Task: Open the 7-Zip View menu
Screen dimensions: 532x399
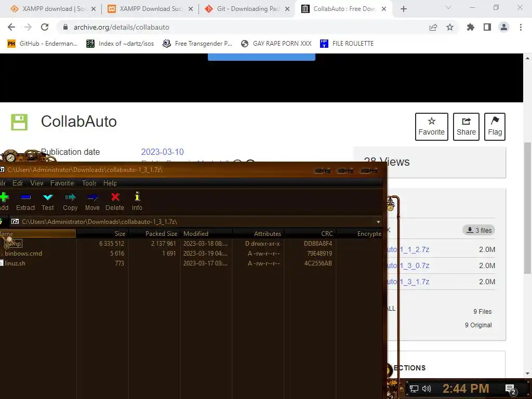Action: click(37, 183)
